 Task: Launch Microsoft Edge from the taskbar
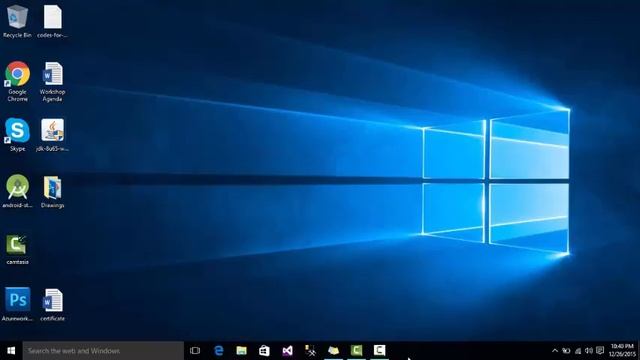tap(219, 351)
